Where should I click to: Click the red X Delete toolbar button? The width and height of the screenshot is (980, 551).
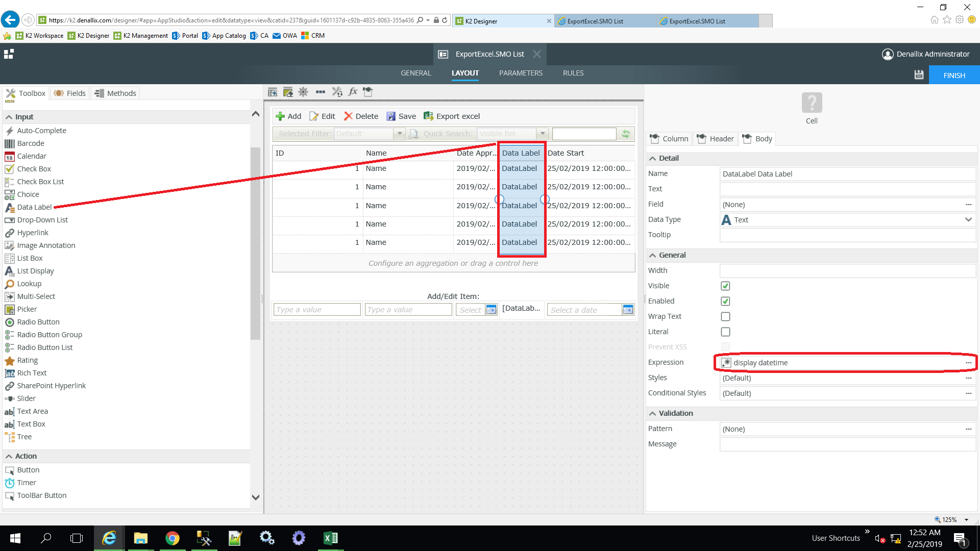click(361, 116)
